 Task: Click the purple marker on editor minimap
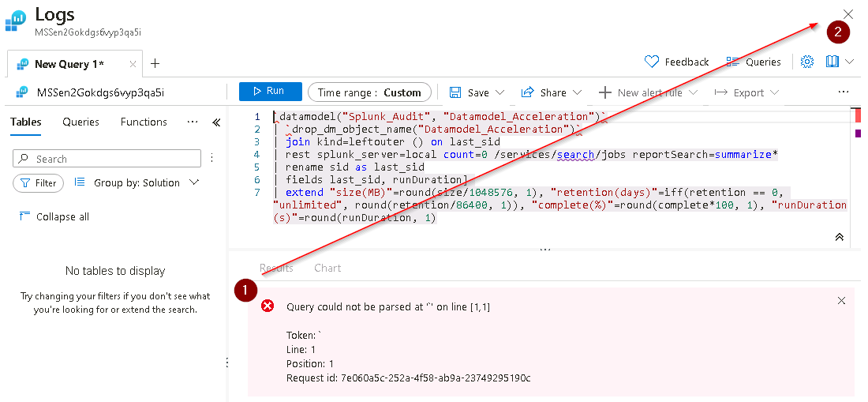[x=858, y=133]
